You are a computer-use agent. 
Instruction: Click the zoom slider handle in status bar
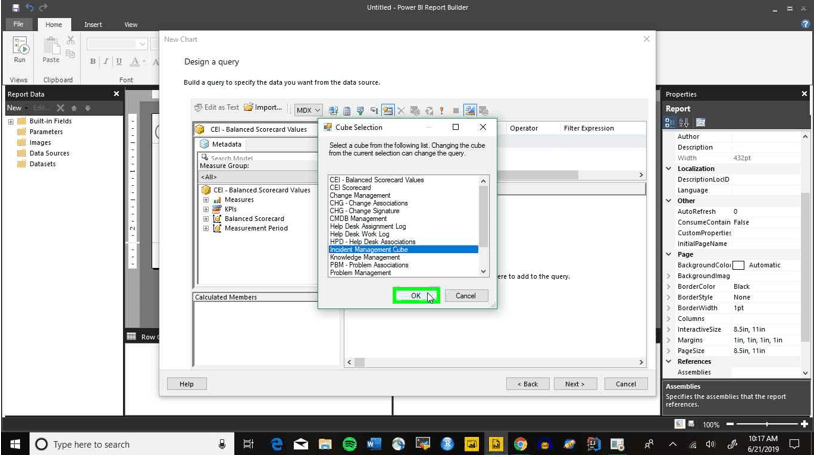767,424
